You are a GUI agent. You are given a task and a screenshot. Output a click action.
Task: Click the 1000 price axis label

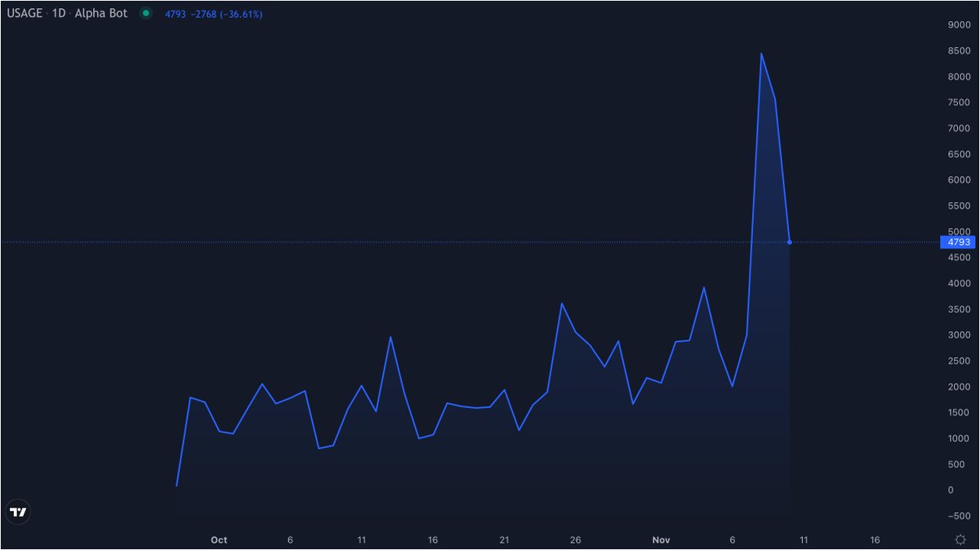pos(959,438)
